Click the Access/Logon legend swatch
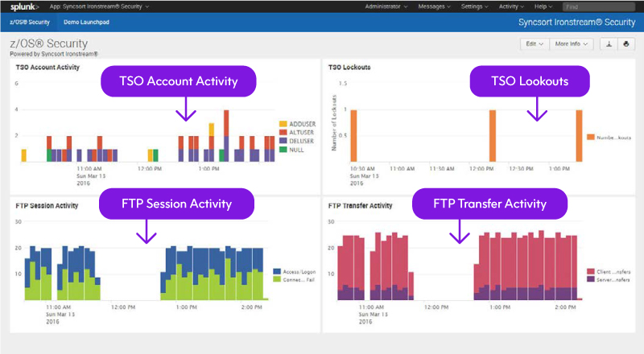Viewport: 644px width, 354px height. click(277, 271)
